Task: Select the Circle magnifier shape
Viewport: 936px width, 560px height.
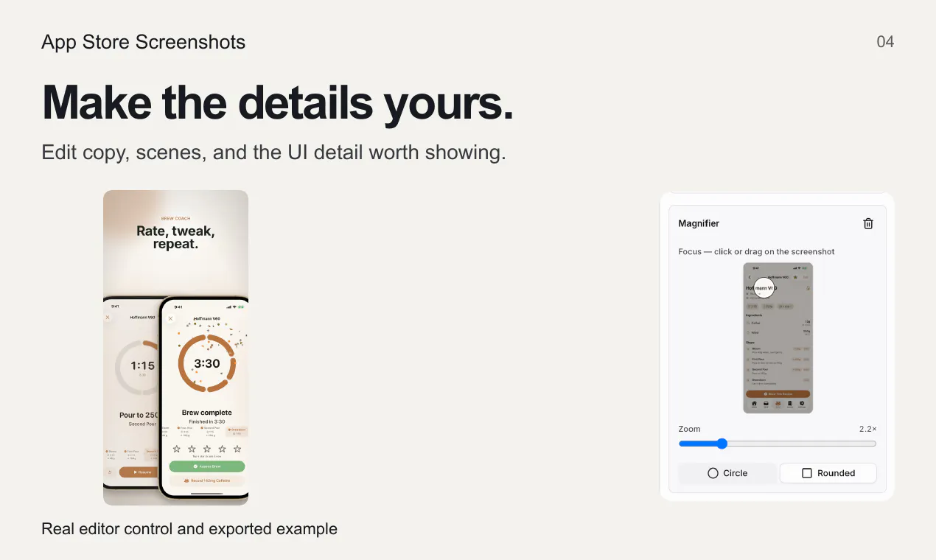Action: click(727, 473)
